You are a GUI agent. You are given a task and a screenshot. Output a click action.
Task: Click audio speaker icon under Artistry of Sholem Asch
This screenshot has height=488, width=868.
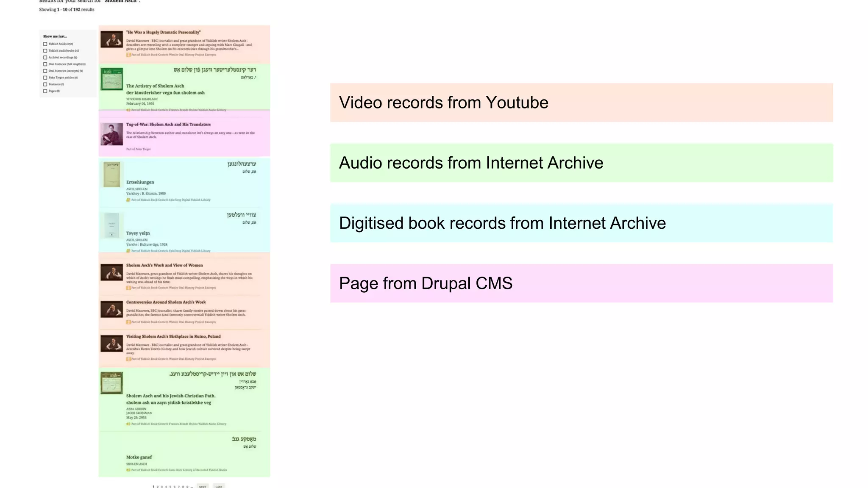point(128,110)
